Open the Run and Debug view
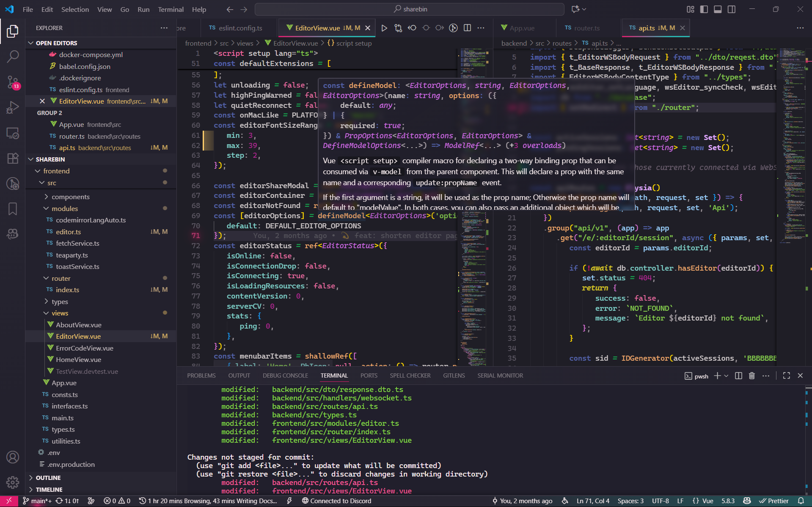812x507 pixels. [13, 107]
